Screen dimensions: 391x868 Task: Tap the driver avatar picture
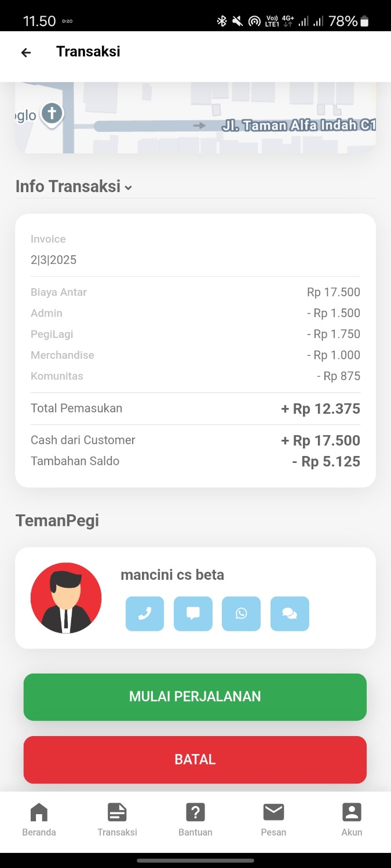pyautogui.click(x=66, y=598)
